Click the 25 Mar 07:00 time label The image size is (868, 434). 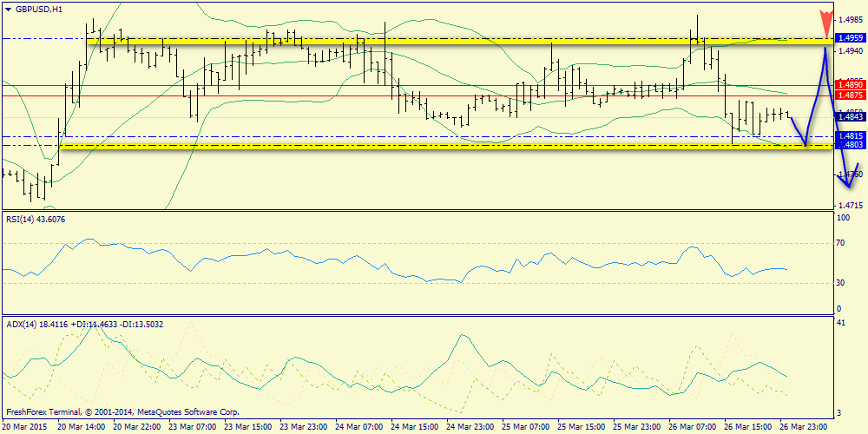(524, 427)
